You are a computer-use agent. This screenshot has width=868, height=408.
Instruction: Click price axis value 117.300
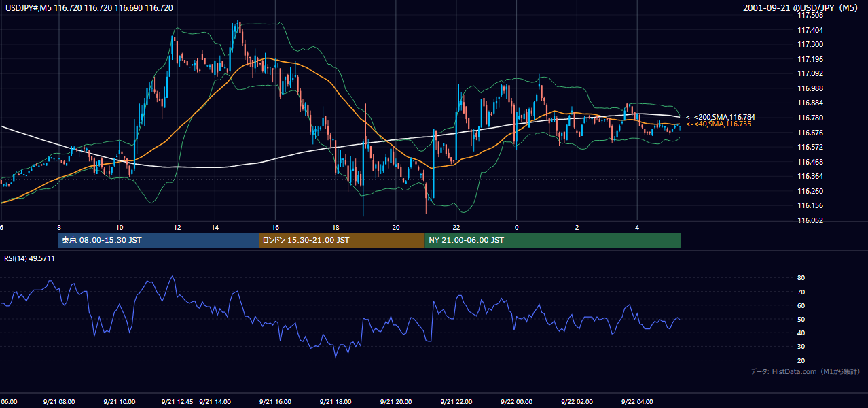pos(811,44)
